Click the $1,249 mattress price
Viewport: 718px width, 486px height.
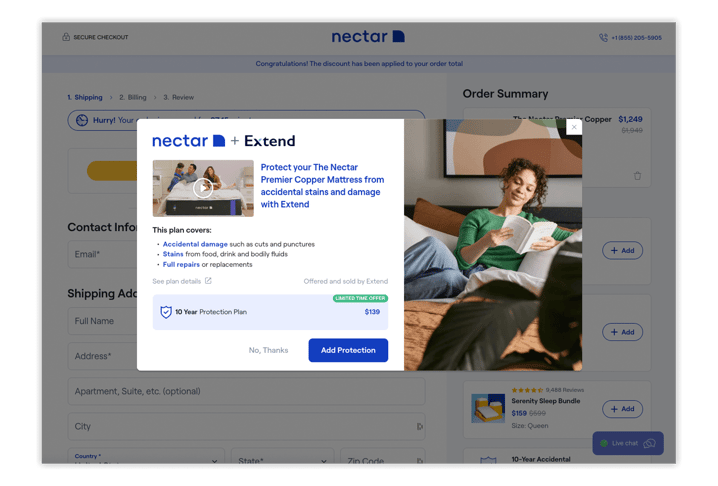tap(630, 119)
